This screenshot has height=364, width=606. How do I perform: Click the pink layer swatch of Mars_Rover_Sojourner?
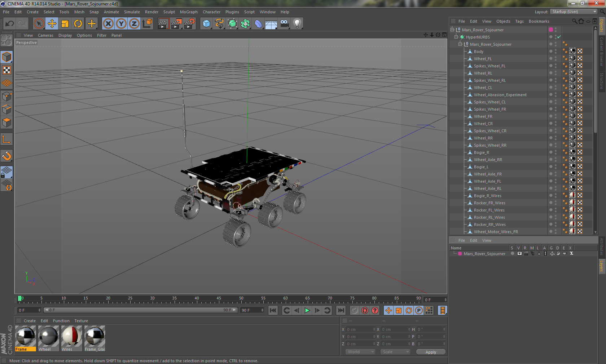[551, 30]
